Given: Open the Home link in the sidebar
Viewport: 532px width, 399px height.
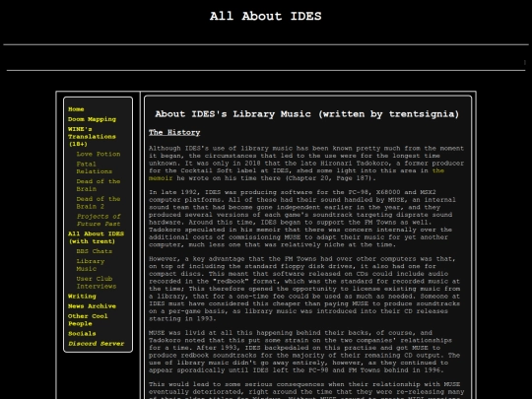Looking at the screenshot, I should pos(76,109).
